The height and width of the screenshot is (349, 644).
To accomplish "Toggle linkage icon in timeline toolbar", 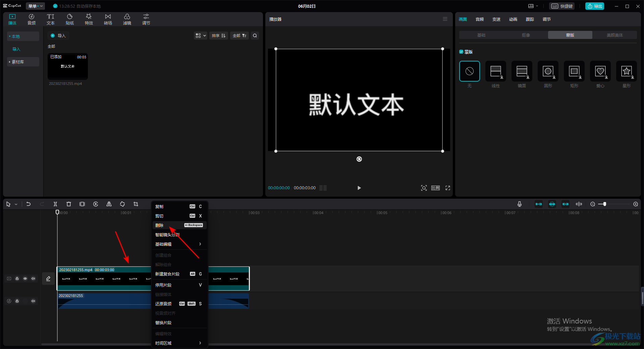I will tap(566, 204).
